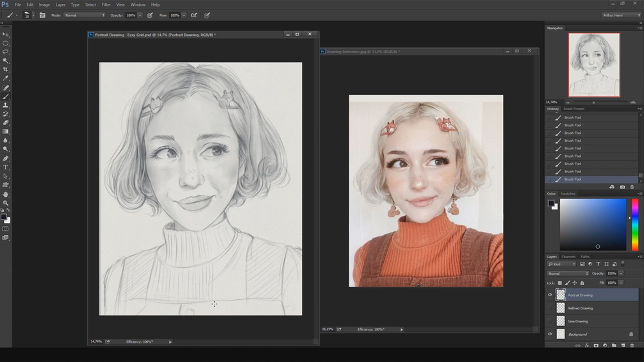
Task: Create new document from current state
Action: [612, 187]
